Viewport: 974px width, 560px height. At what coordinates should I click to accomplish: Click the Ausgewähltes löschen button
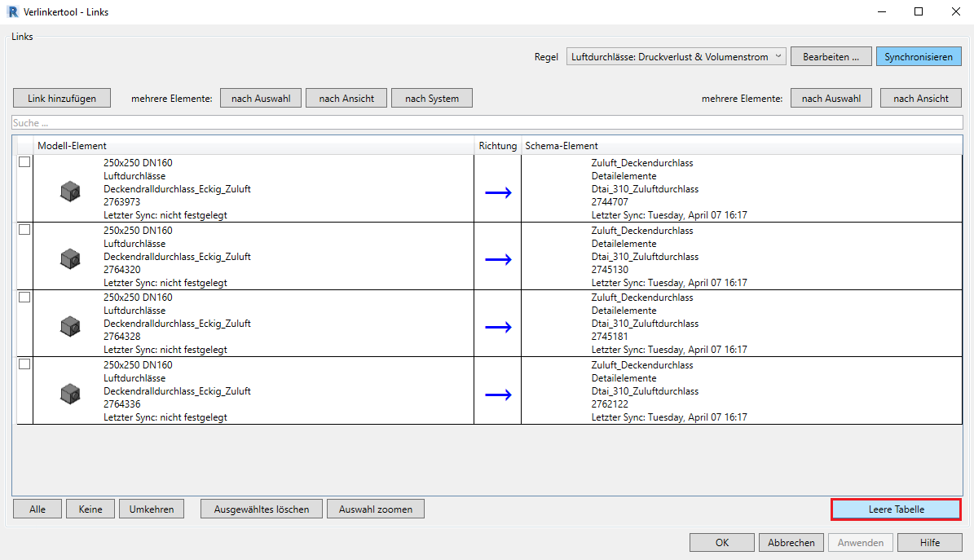[261, 509]
